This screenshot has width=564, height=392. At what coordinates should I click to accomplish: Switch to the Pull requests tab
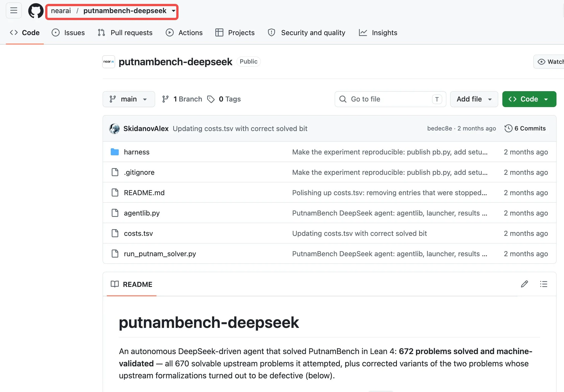pyautogui.click(x=125, y=33)
